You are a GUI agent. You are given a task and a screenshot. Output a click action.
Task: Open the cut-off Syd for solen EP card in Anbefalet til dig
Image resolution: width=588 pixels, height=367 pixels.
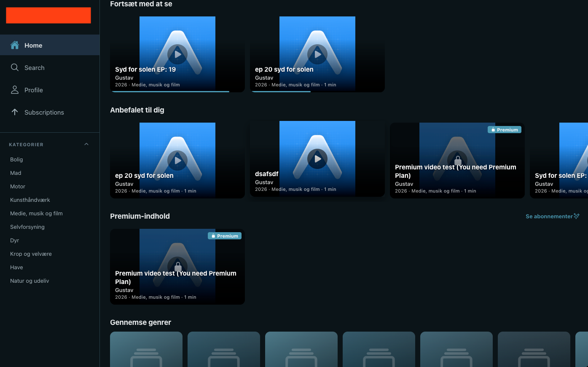[559, 161]
